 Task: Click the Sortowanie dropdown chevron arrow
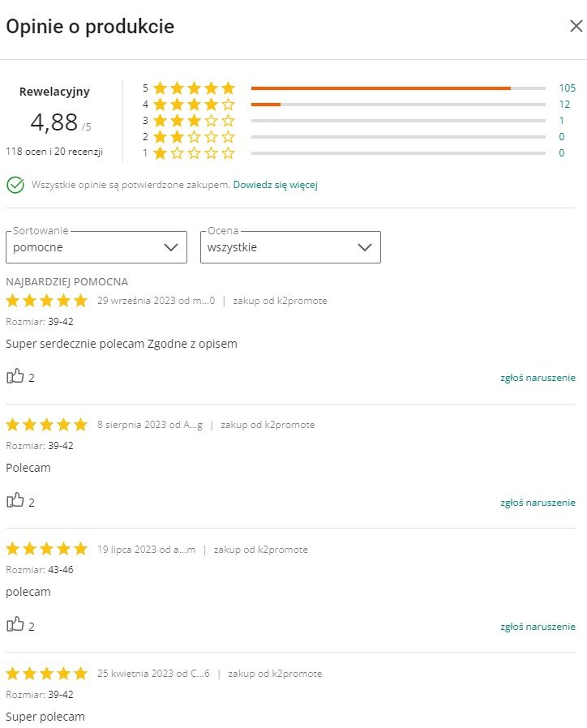tap(170, 247)
